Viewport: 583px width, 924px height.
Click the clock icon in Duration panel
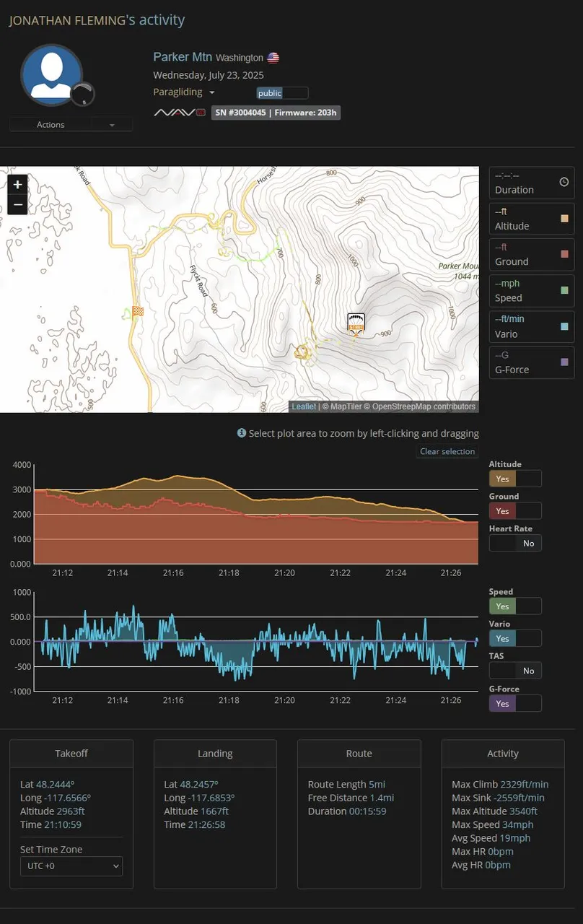click(564, 183)
